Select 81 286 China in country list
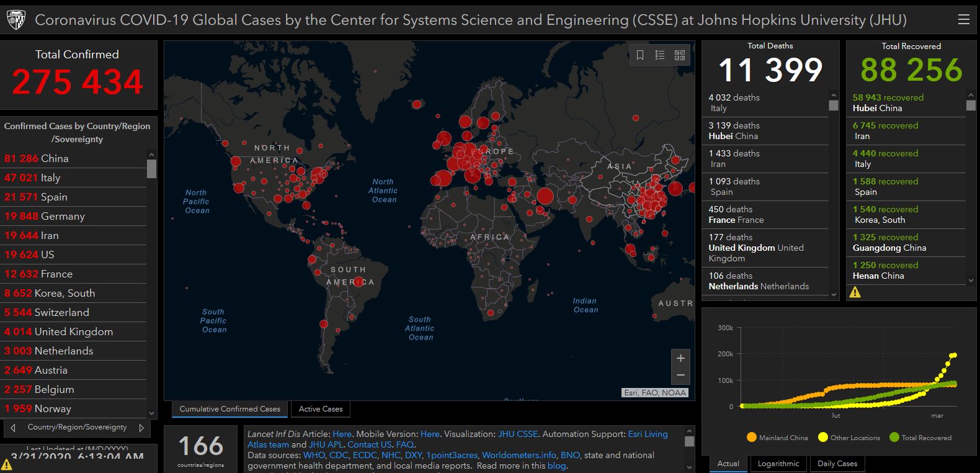This screenshot has height=473, width=980. [x=73, y=158]
